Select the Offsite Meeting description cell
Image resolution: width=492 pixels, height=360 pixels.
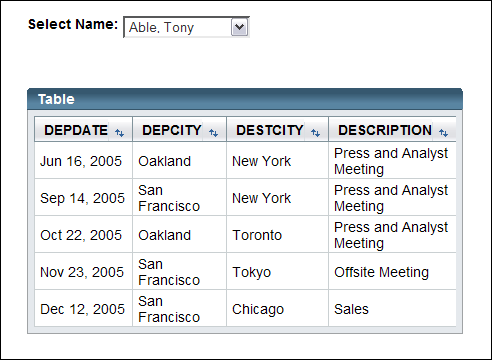tap(392, 272)
